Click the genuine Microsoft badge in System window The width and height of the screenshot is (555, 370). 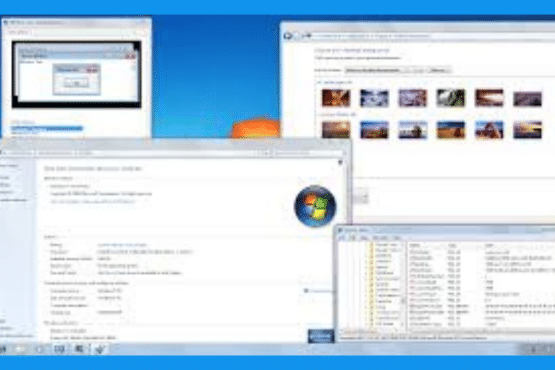tap(321, 336)
